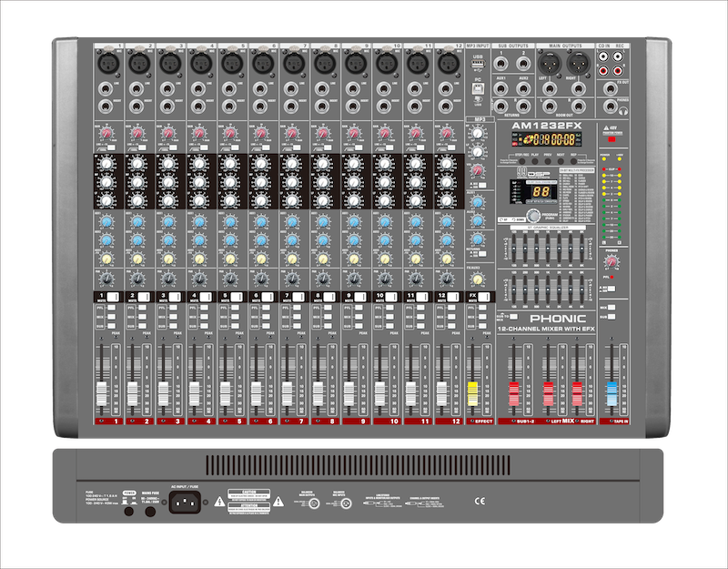Click the channel 7 INSERT jack

click(x=291, y=107)
